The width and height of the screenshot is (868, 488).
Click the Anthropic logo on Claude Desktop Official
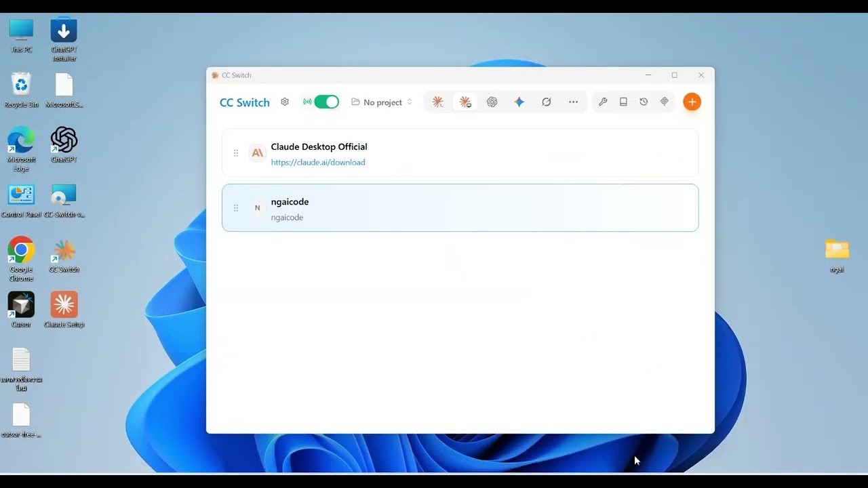click(x=257, y=153)
